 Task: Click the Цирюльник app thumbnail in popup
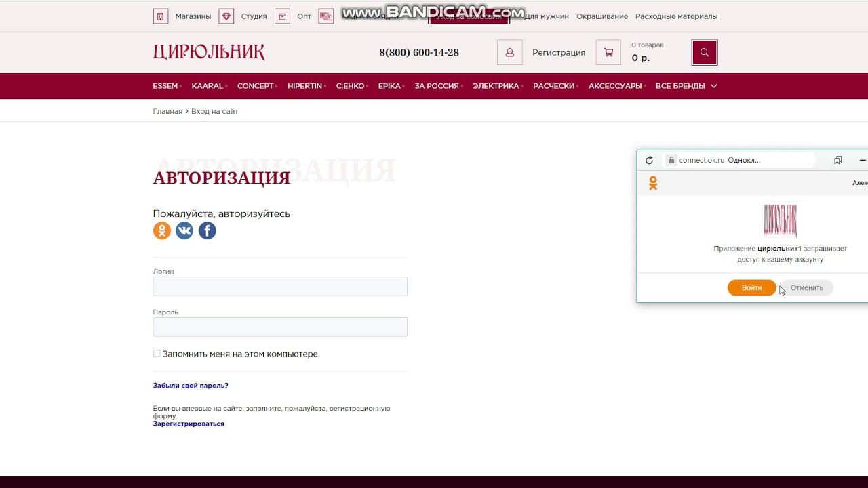tap(780, 220)
